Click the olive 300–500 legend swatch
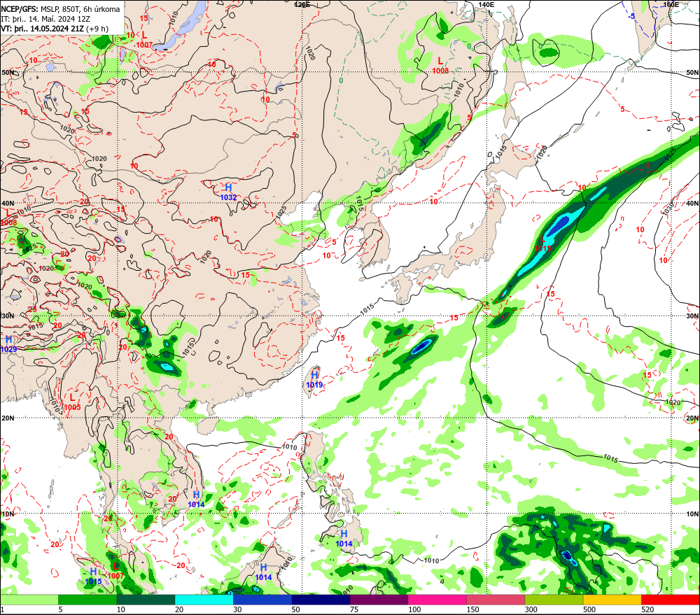Image resolution: width=700 pixels, height=615 pixels. 554,600
